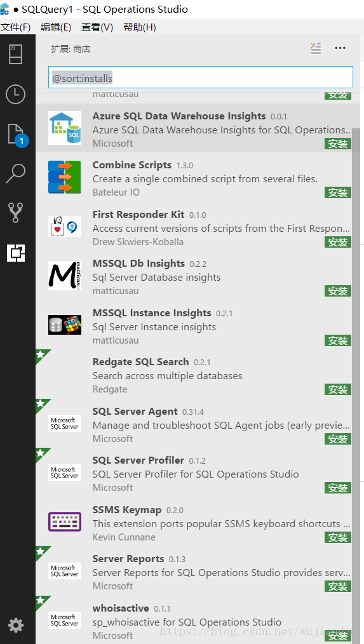Image resolution: width=364 pixels, height=644 pixels.
Task: Install Combine Scripts extension
Action: click(338, 192)
